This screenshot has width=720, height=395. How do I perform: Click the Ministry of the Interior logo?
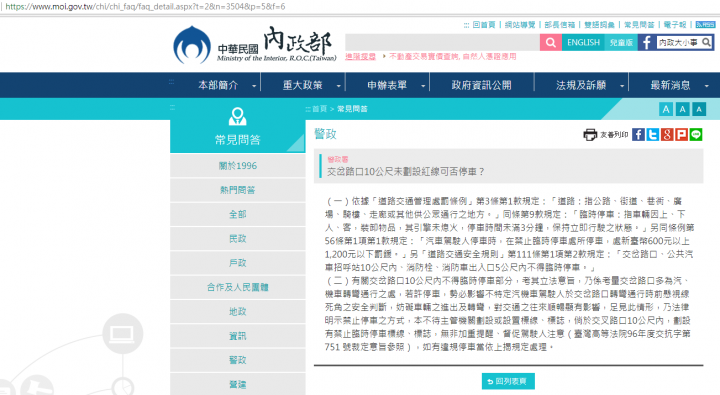click(255, 45)
